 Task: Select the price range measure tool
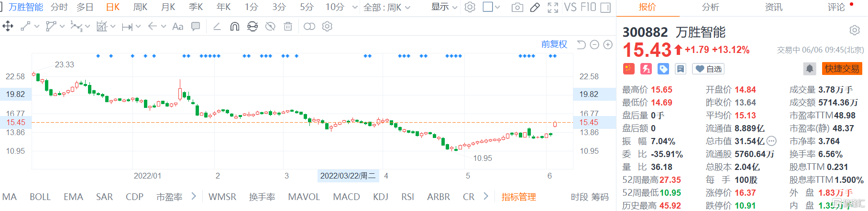[x=127, y=27]
